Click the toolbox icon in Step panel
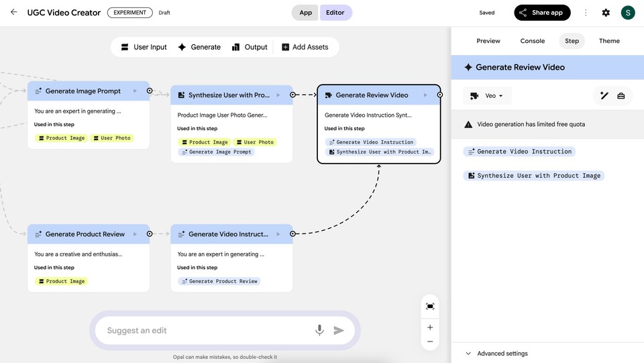Image resolution: width=644 pixels, height=363 pixels. click(621, 96)
